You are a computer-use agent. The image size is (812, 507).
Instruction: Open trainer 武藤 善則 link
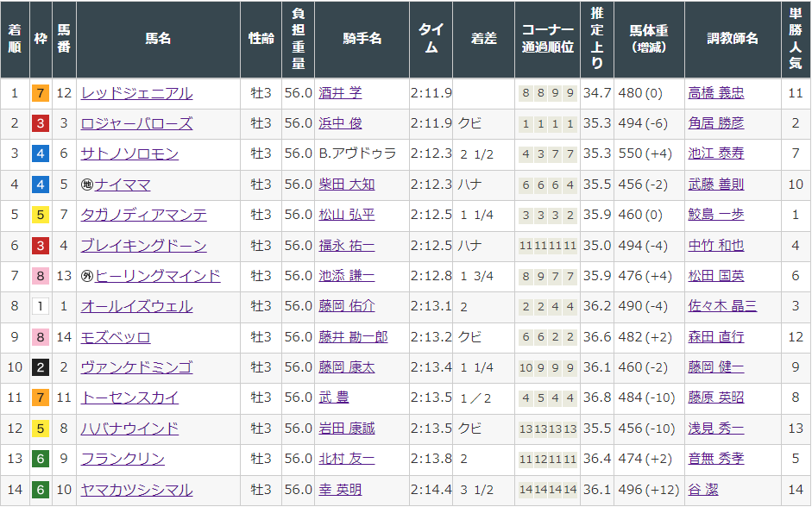[716, 185]
